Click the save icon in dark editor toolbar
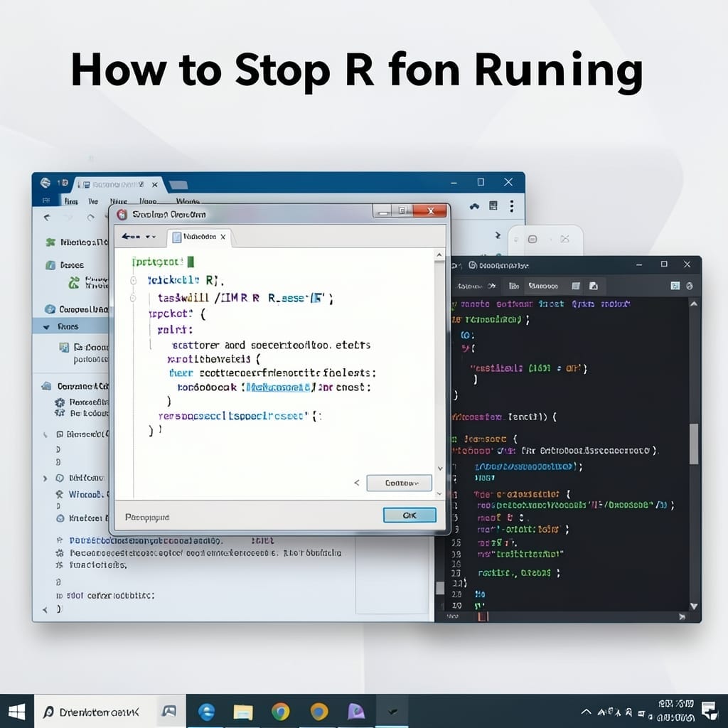Image resolution: width=728 pixels, height=728 pixels. pyautogui.click(x=594, y=286)
